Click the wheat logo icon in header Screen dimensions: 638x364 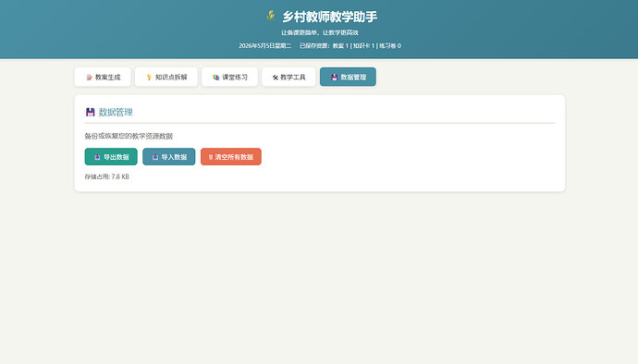tap(271, 17)
